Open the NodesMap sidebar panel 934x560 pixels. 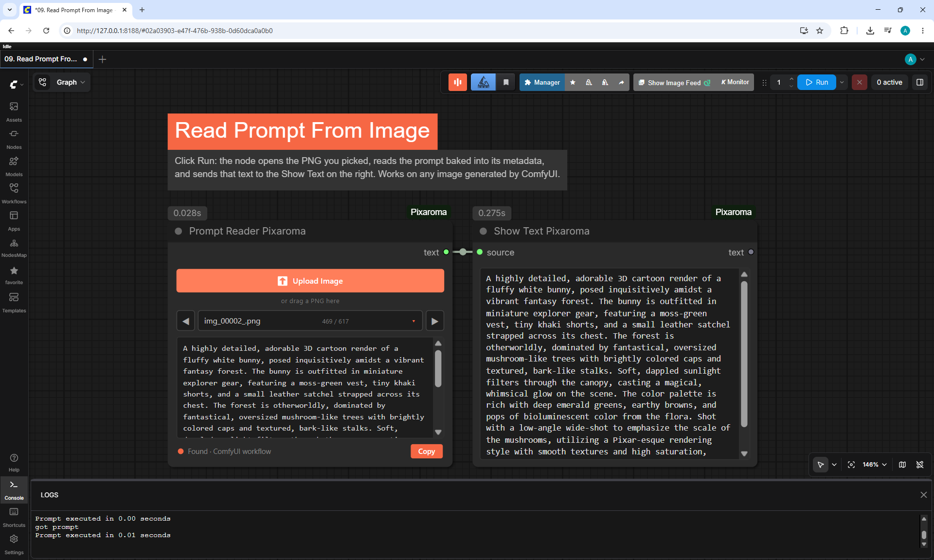coord(14,248)
